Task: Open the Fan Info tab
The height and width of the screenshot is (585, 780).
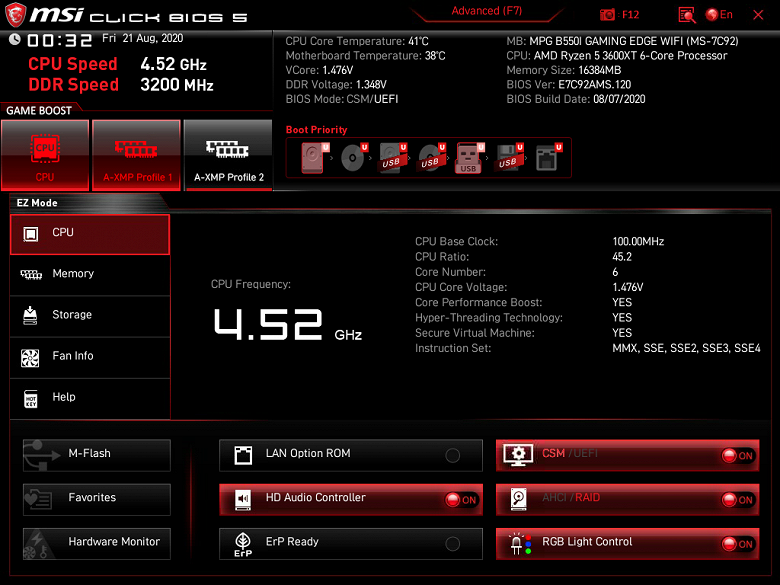Action: pos(90,358)
